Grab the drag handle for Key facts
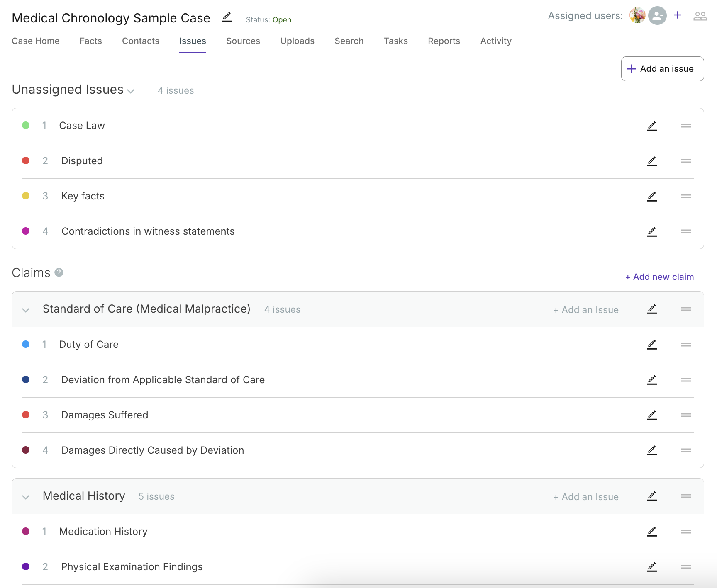This screenshot has width=717, height=588. tap(686, 196)
